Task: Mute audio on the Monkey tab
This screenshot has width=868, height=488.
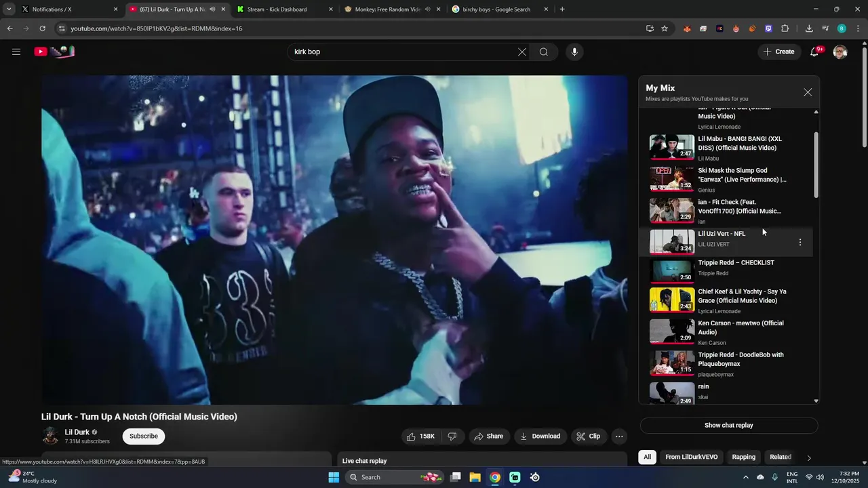Action: 427,9
